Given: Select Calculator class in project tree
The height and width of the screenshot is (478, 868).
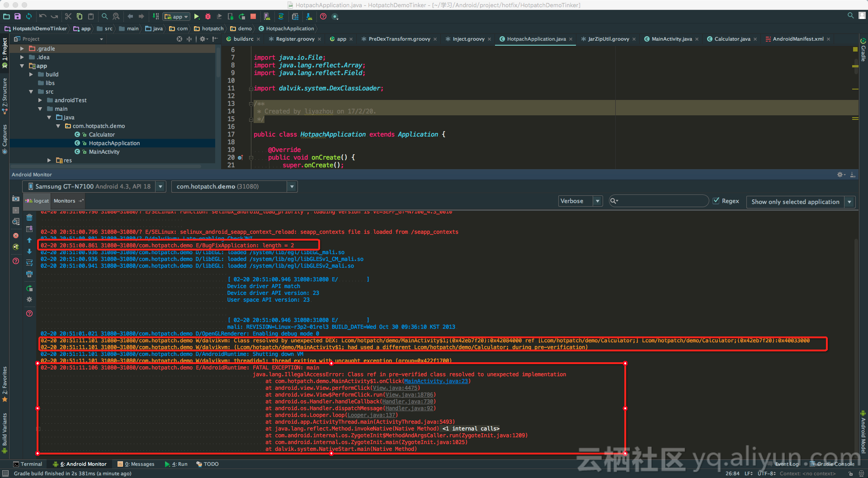Looking at the screenshot, I should click(102, 135).
